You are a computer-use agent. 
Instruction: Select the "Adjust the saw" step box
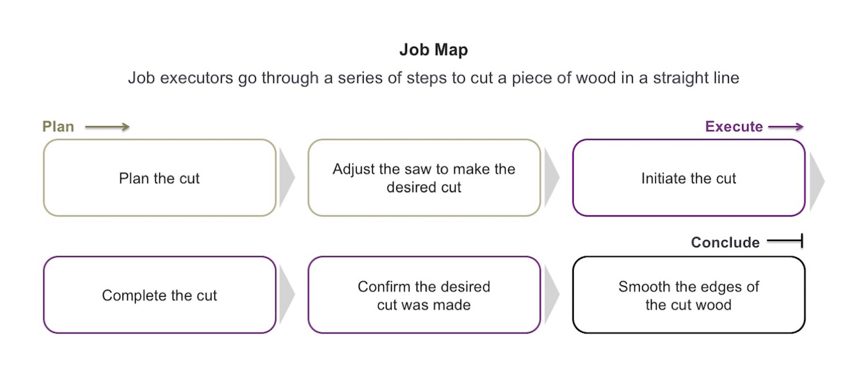tap(424, 178)
